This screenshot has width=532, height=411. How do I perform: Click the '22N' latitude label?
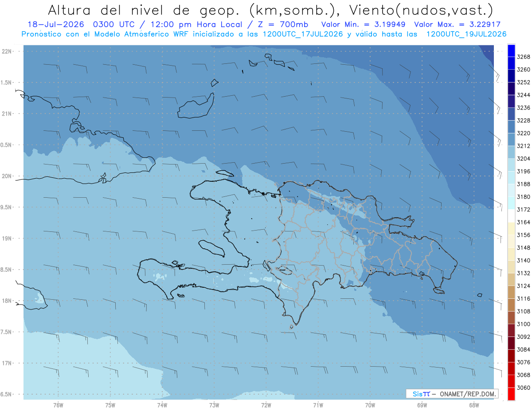click(x=7, y=51)
